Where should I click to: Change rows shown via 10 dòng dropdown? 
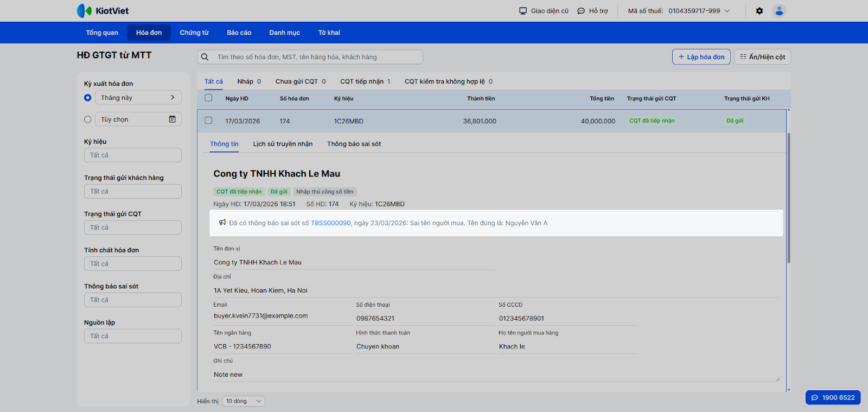[x=244, y=401]
